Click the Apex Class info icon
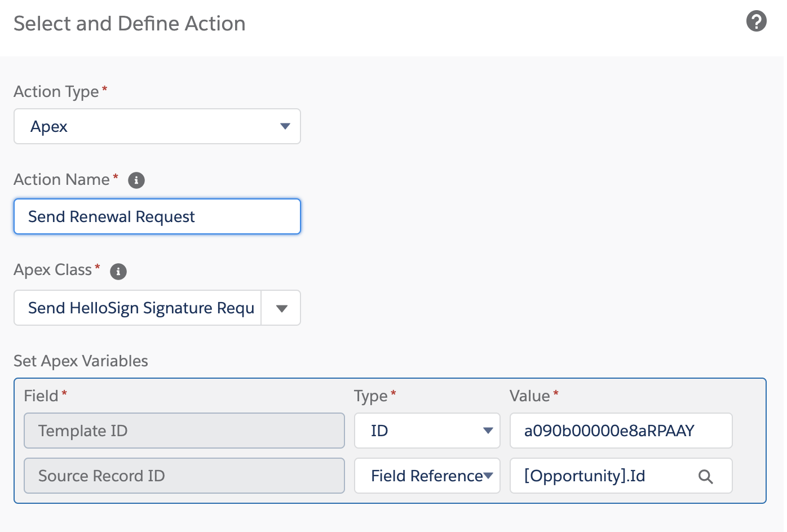787x532 pixels. tap(118, 271)
